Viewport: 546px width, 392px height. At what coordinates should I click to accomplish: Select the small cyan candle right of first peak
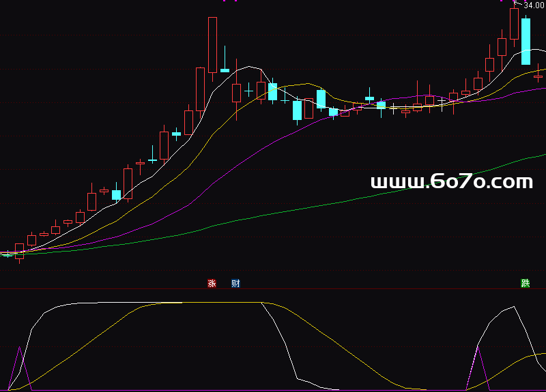(x=225, y=70)
